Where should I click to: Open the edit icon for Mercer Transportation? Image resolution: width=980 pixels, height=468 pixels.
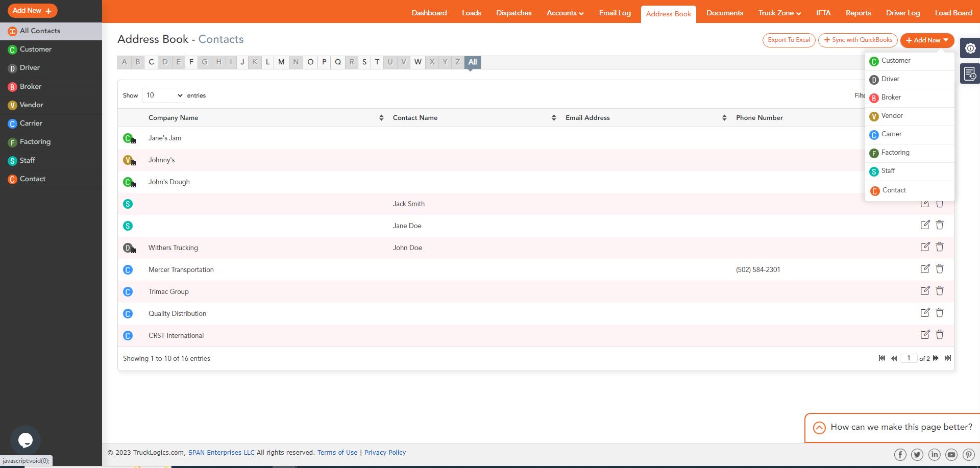coord(925,268)
